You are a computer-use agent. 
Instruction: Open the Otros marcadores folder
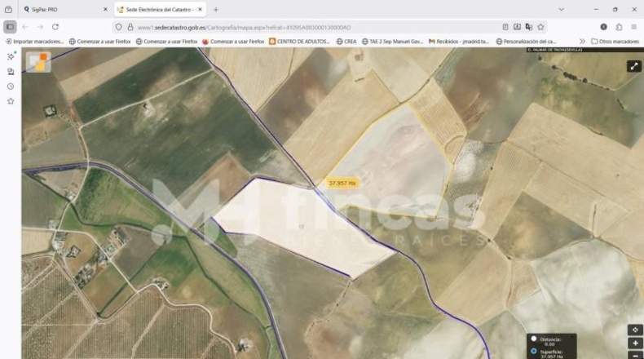pos(615,42)
